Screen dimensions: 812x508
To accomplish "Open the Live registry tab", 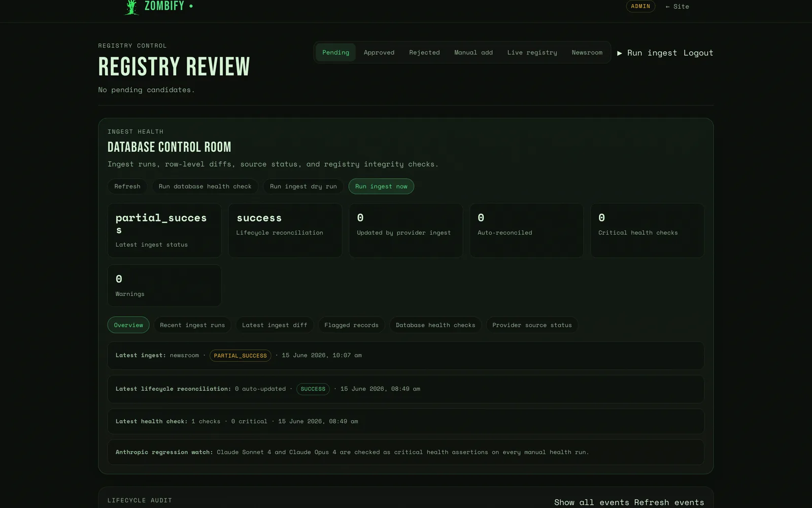I will [x=532, y=52].
